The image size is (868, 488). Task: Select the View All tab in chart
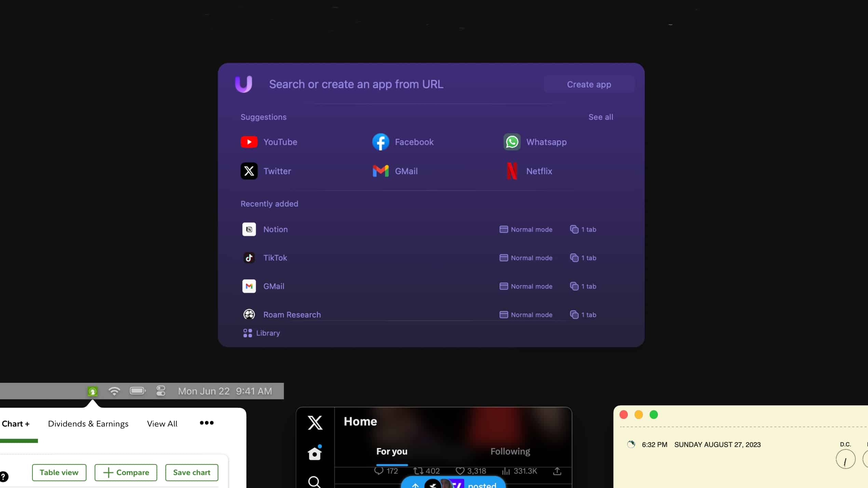pos(162,423)
